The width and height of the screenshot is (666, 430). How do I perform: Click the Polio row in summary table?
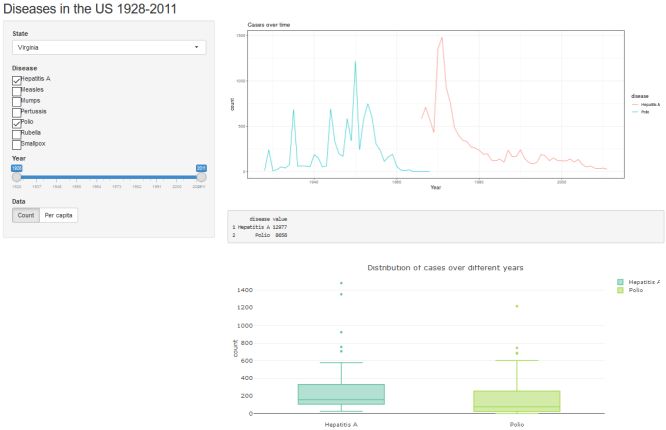pyautogui.click(x=260, y=235)
